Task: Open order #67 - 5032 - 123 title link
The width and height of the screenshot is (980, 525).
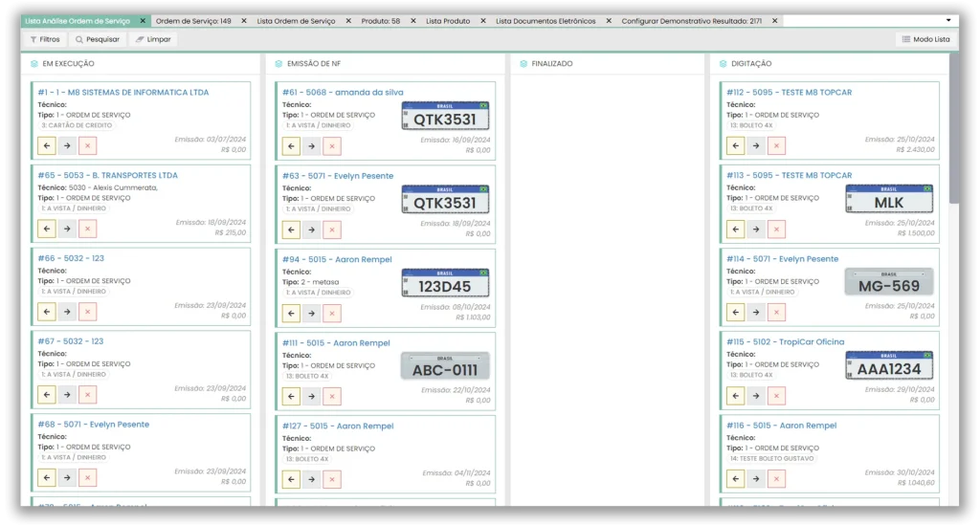Action: (71, 341)
